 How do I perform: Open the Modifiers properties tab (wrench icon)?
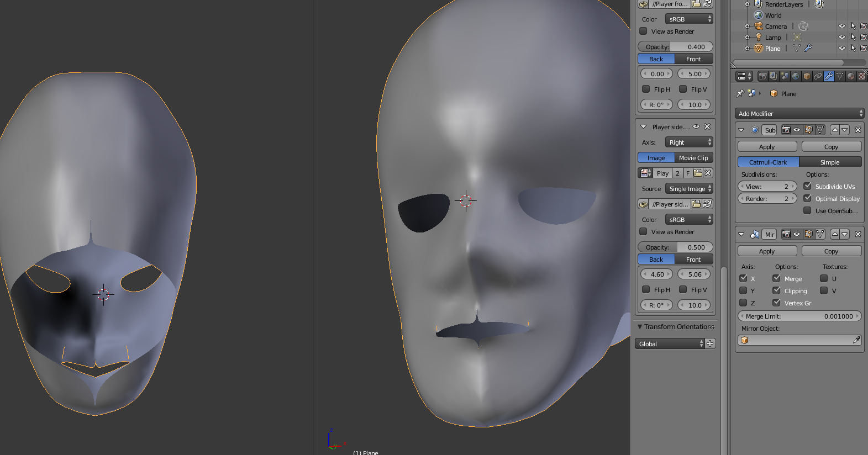point(829,76)
